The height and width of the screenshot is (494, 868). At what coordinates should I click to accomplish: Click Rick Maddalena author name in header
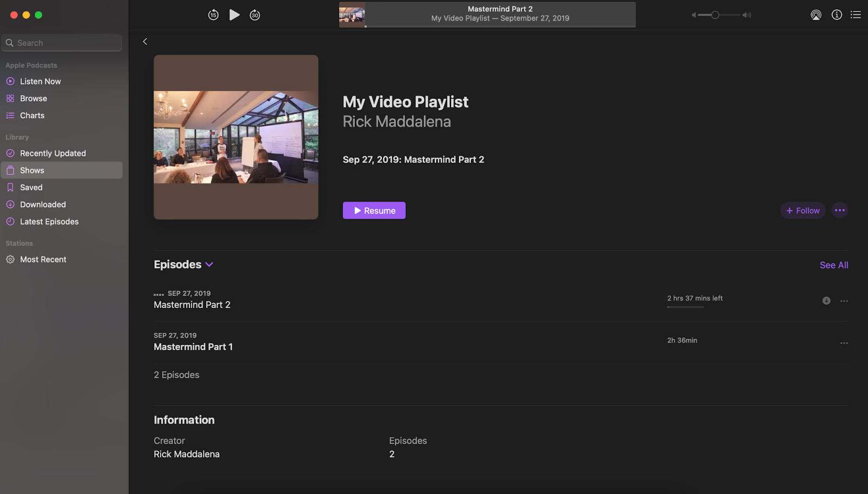click(397, 121)
